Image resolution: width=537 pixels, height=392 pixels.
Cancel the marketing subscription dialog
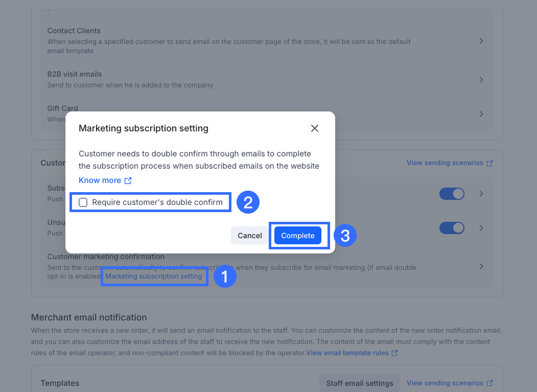click(x=250, y=236)
